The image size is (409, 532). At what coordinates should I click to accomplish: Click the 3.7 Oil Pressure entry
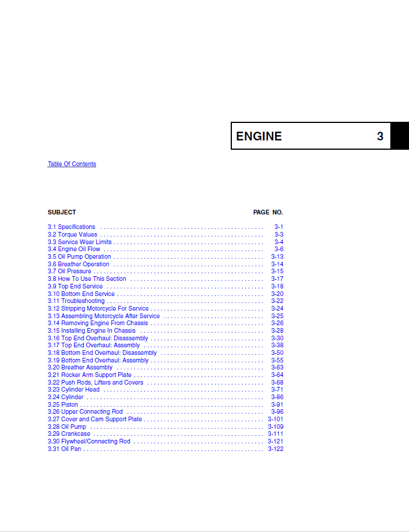pyautogui.click(x=69, y=272)
